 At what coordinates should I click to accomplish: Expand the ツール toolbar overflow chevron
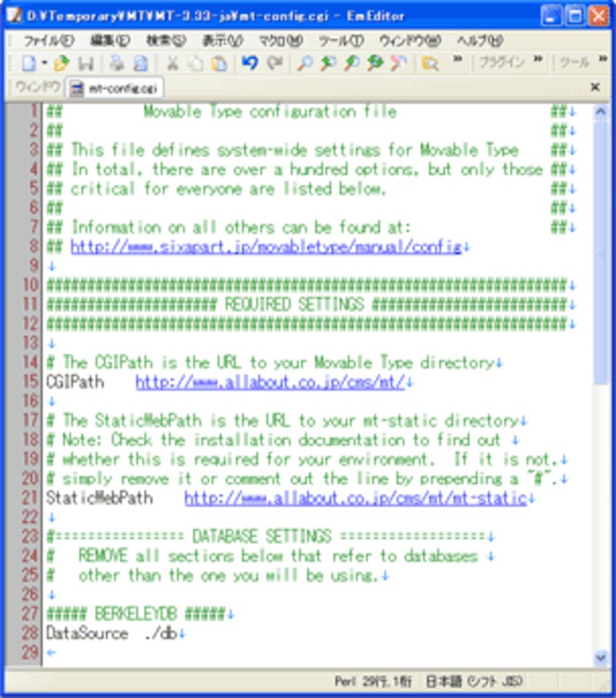click(603, 59)
